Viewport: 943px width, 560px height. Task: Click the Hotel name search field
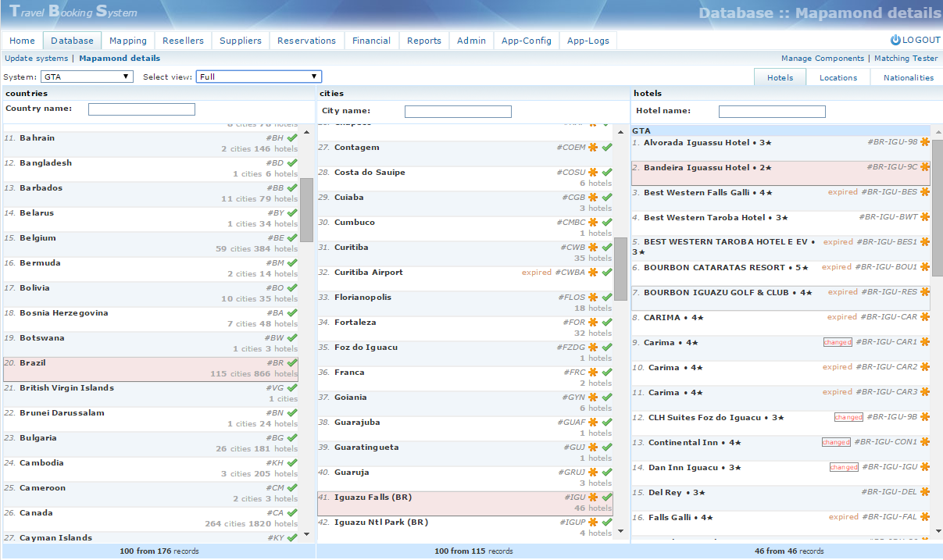[x=771, y=112]
